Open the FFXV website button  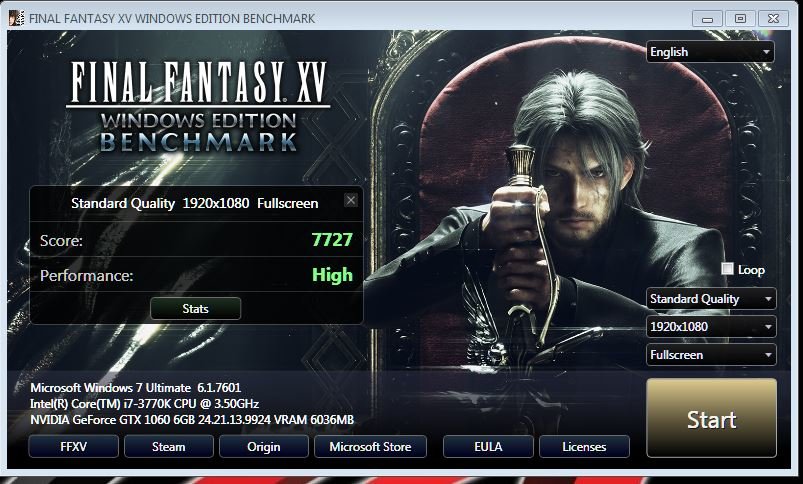tap(73, 447)
